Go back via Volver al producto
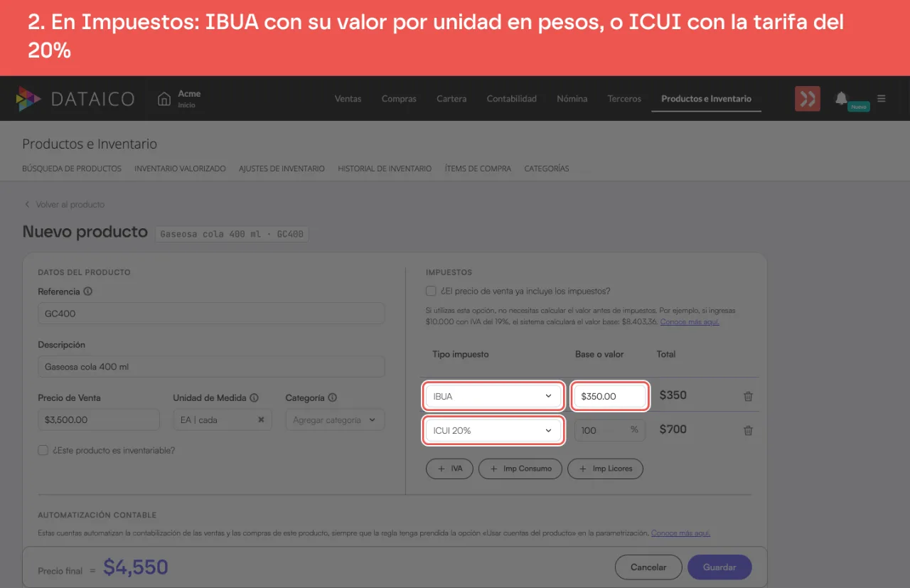The image size is (910, 588). click(65, 205)
